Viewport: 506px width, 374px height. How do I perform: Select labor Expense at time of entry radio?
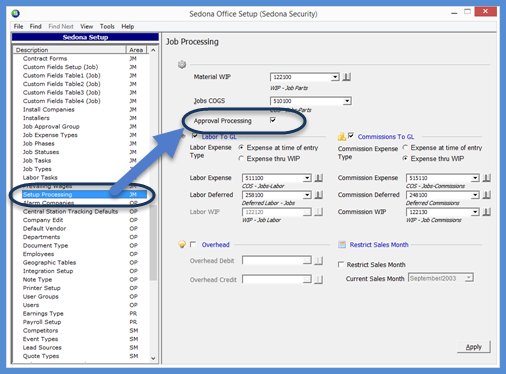click(241, 147)
